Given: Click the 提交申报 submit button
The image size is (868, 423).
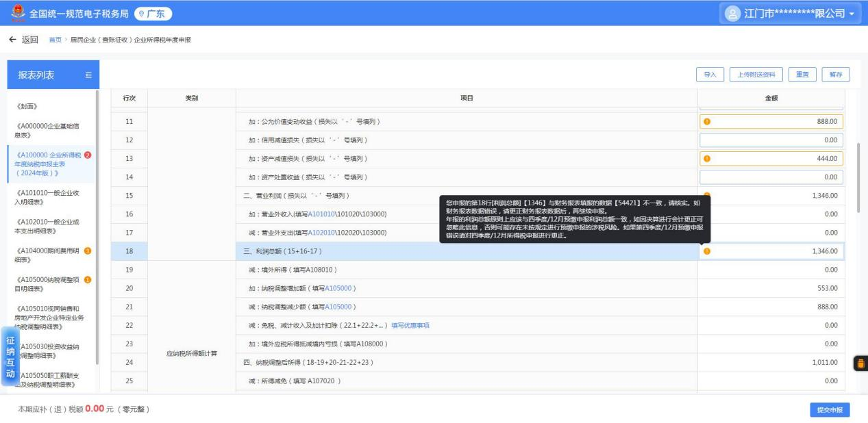Looking at the screenshot, I should point(830,409).
